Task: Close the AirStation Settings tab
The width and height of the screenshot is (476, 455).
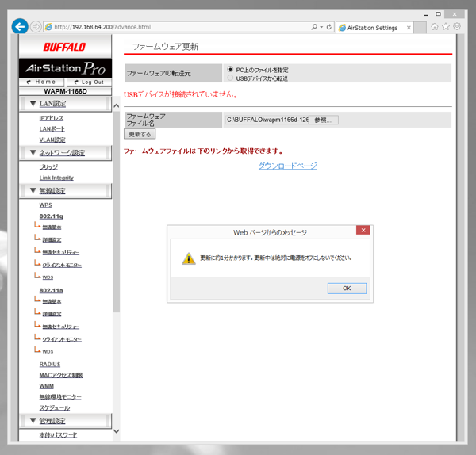Action: (x=409, y=28)
